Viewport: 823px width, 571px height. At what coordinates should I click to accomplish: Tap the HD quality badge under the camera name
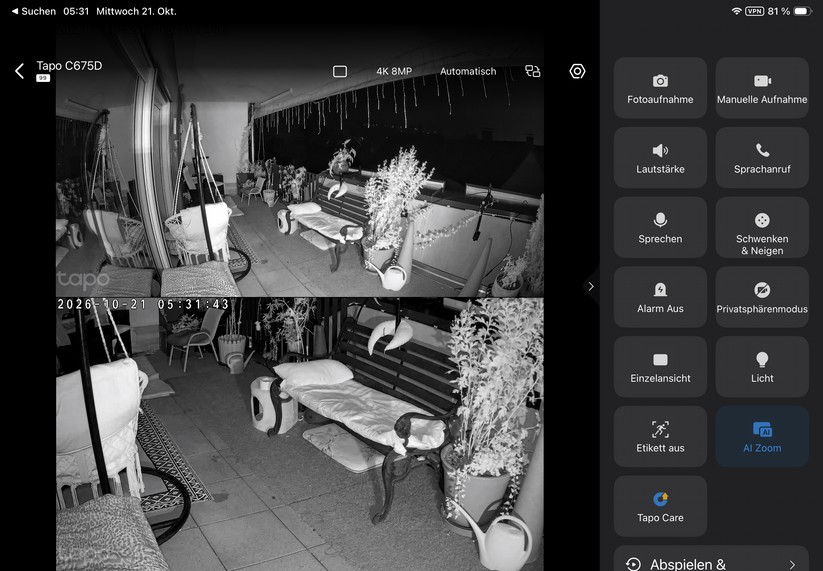click(x=43, y=78)
